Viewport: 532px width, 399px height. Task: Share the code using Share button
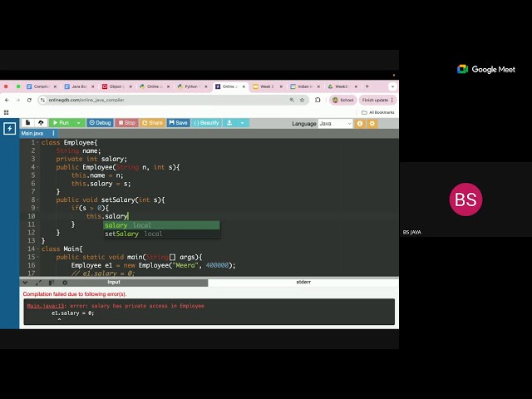coord(152,123)
